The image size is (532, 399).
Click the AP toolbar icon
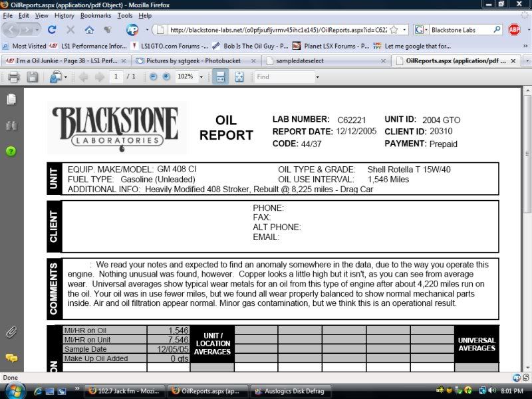(132, 30)
